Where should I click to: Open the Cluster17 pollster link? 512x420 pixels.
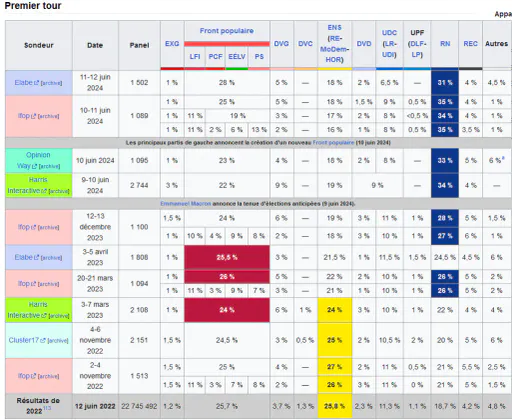[x=24, y=340]
